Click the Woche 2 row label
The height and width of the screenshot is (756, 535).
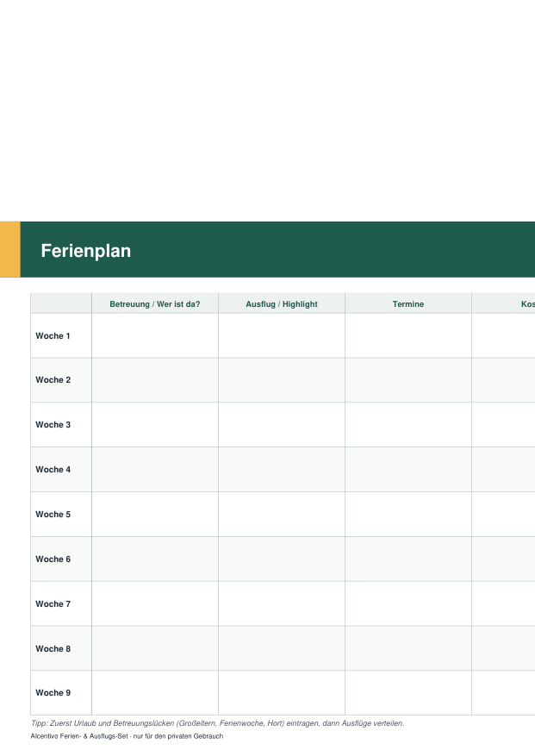point(53,380)
